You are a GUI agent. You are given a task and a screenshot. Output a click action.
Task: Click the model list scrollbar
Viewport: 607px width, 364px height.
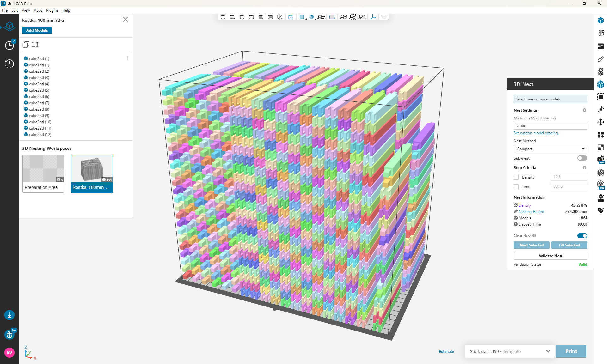coord(127,58)
